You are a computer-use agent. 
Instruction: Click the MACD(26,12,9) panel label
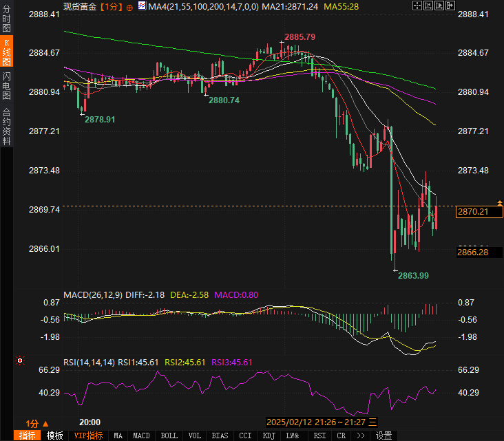(x=93, y=295)
